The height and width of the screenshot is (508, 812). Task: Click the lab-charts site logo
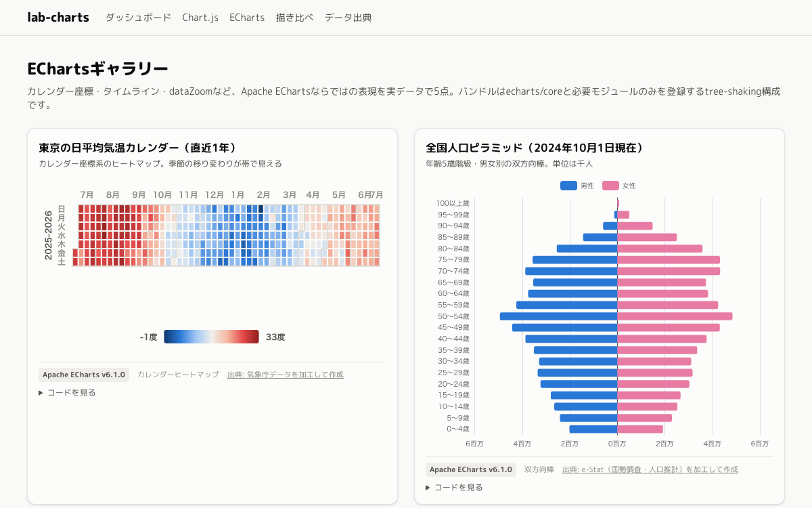(x=58, y=18)
